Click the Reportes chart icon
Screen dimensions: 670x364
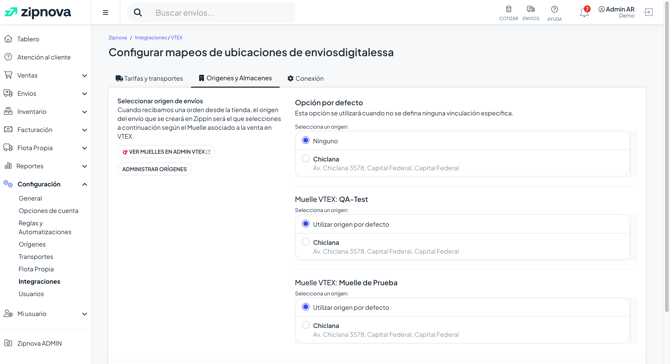click(8, 165)
